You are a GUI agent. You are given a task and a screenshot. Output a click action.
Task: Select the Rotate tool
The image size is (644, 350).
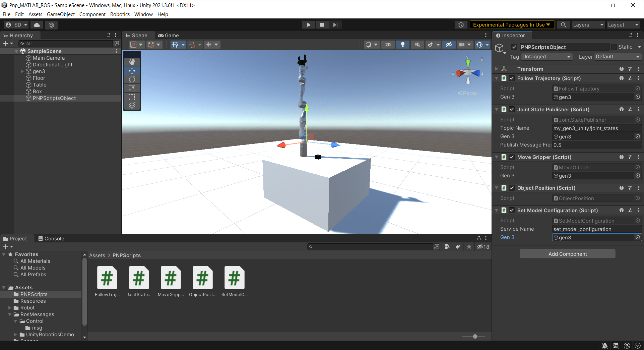pos(132,79)
